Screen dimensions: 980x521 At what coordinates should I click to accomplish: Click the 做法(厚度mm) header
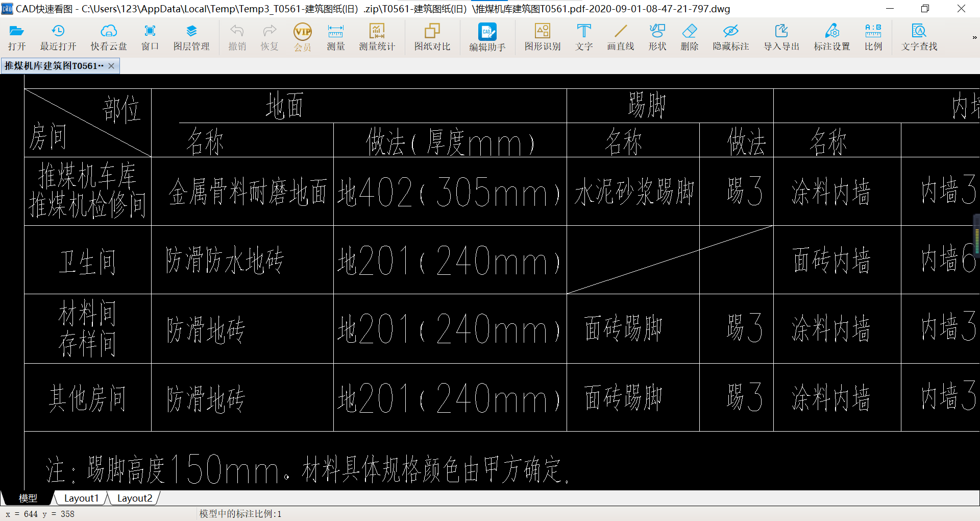450,141
